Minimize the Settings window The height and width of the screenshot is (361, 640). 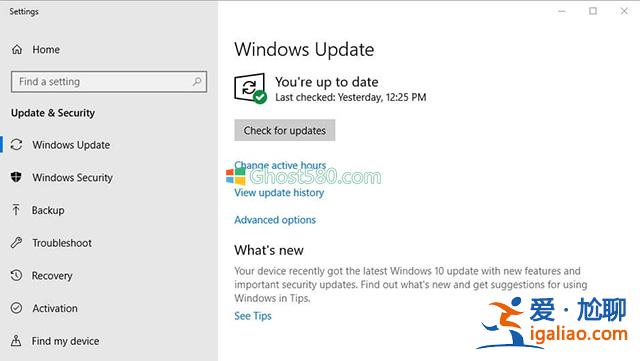pyautogui.click(x=562, y=11)
